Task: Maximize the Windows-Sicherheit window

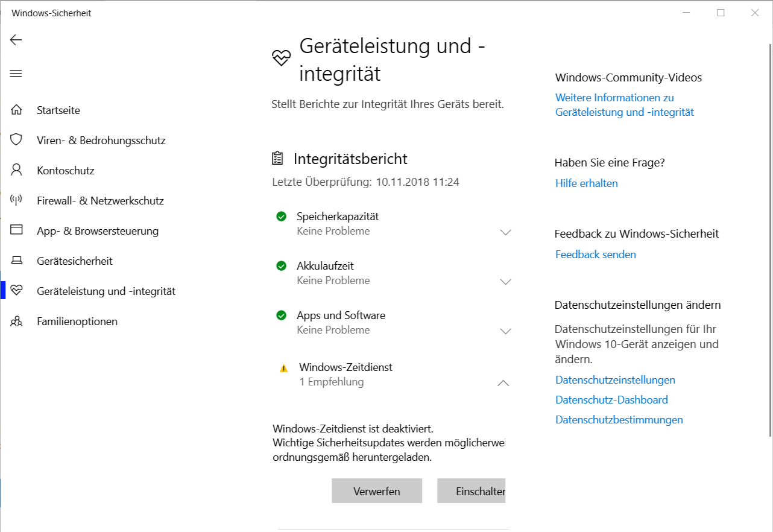Action: pos(721,13)
